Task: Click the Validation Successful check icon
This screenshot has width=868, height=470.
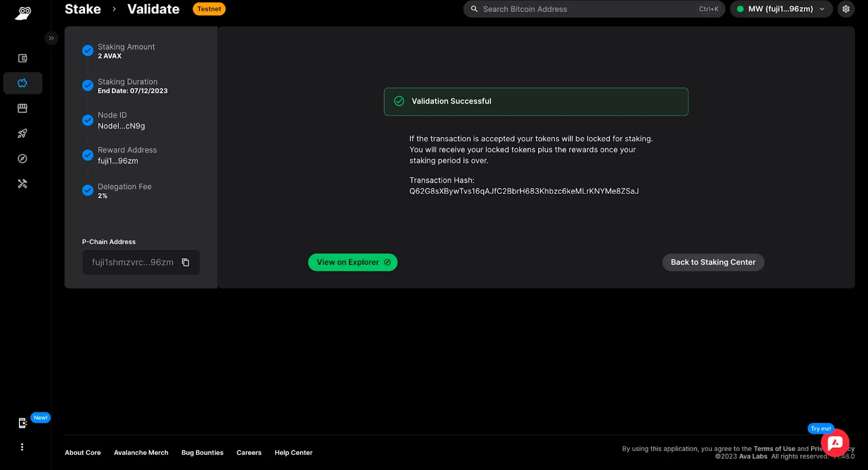Action: pos(399,101)
